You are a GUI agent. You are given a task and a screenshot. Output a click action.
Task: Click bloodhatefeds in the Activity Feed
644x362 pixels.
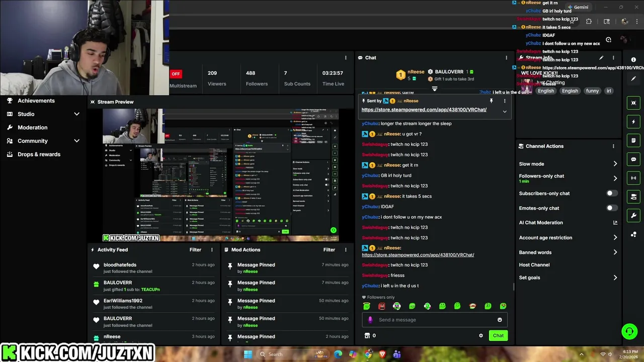tap(120, 265)
